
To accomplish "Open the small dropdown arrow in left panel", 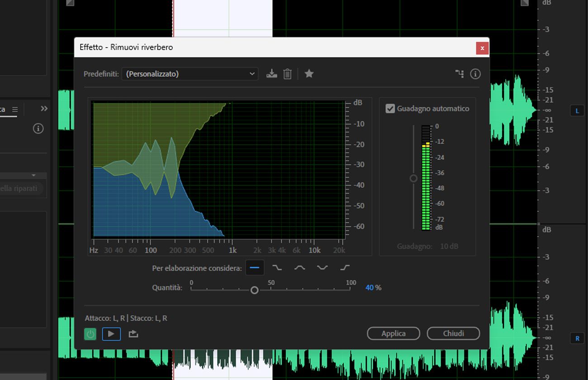I will pos(33,175).
